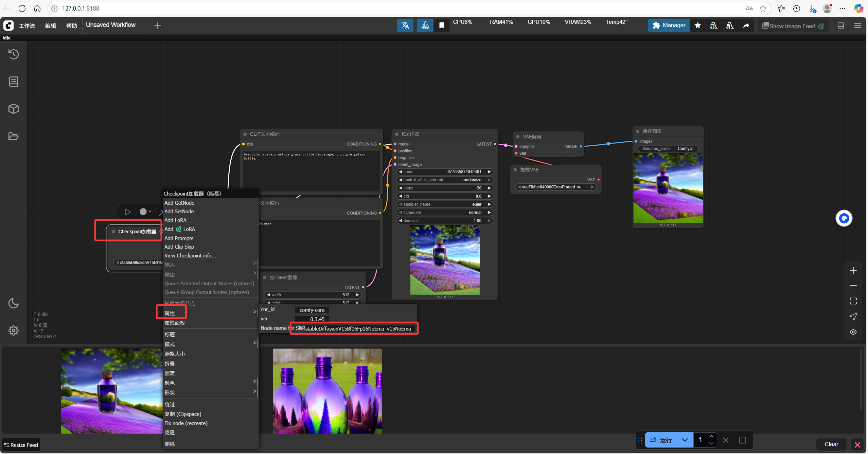Open the workflows folder sidebar icon
This screenshot has width=868, height=454.
click(14, 136)
